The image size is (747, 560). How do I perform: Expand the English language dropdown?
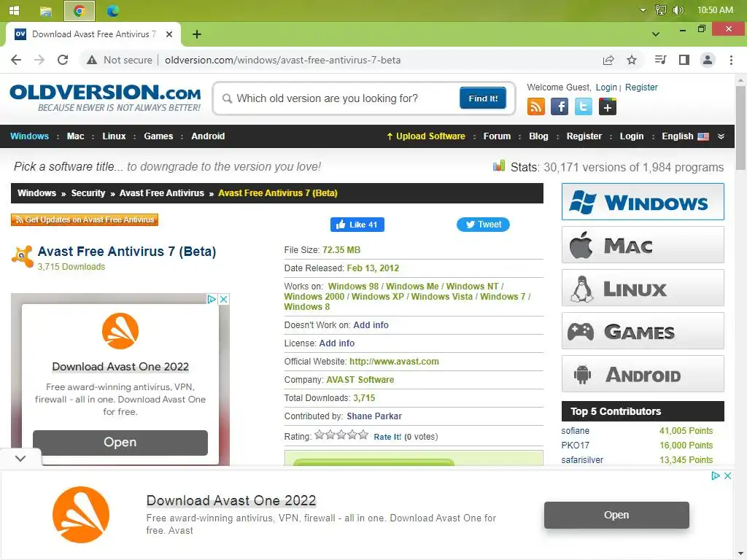[x=721, y=136]
